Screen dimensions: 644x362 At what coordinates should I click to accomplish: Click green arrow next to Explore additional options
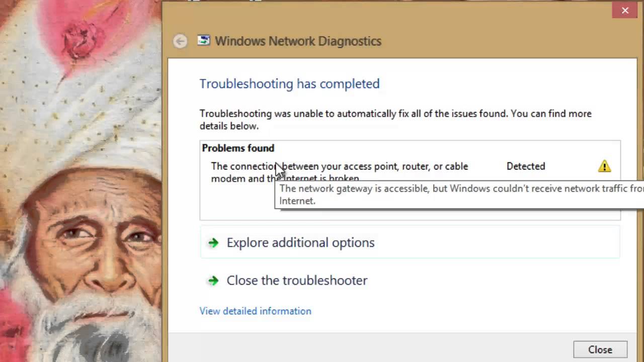coord(213,243)
